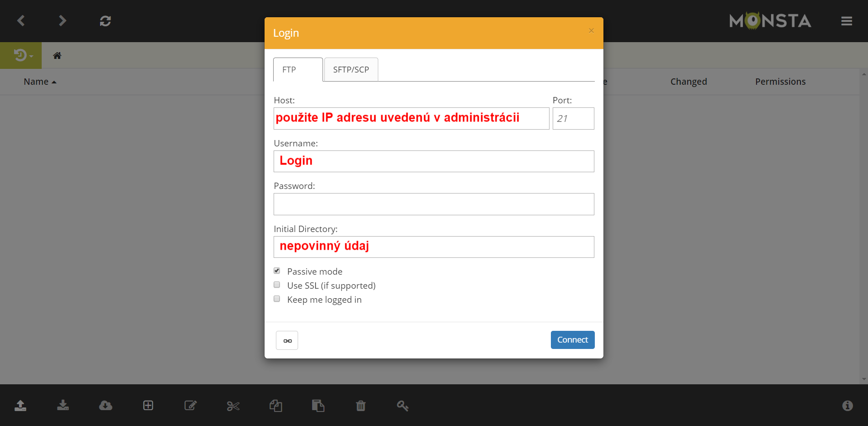
Task: Click the scissors cut icon
Action: (233, 406)
